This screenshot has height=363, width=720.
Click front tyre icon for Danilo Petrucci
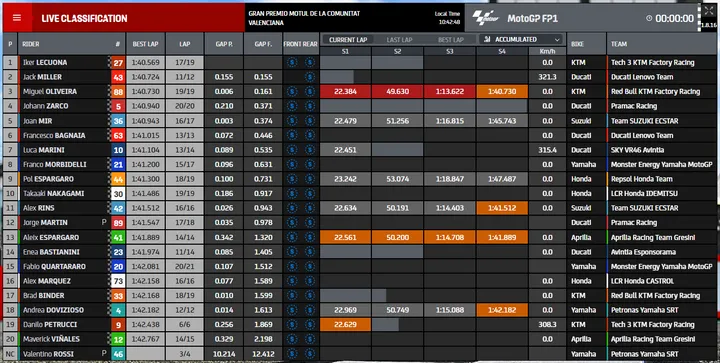292,324
